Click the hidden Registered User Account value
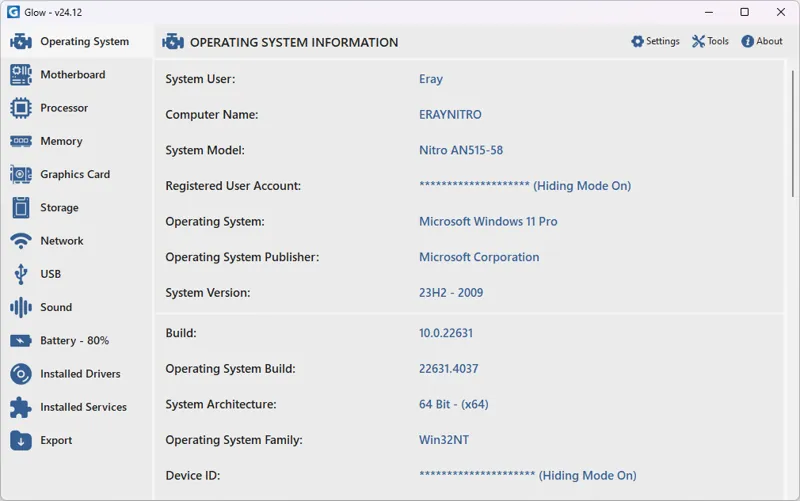The height and width of the screenshot is (501, 800). pos(525,186)
